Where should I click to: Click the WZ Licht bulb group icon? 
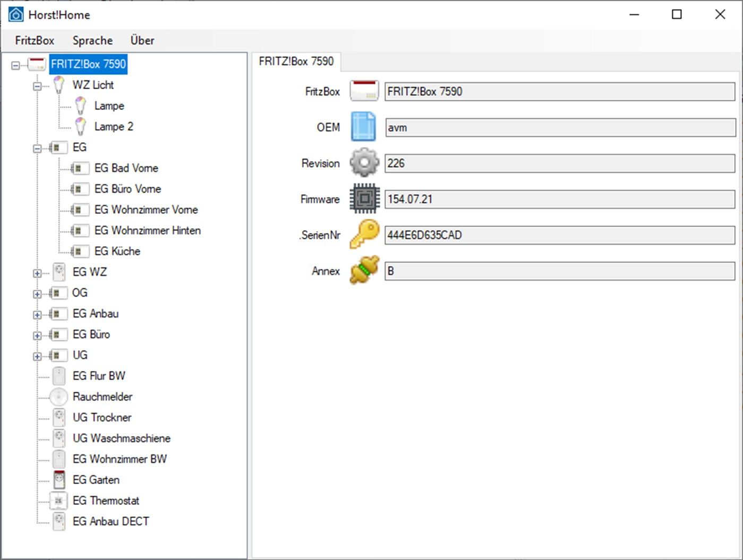59,85
